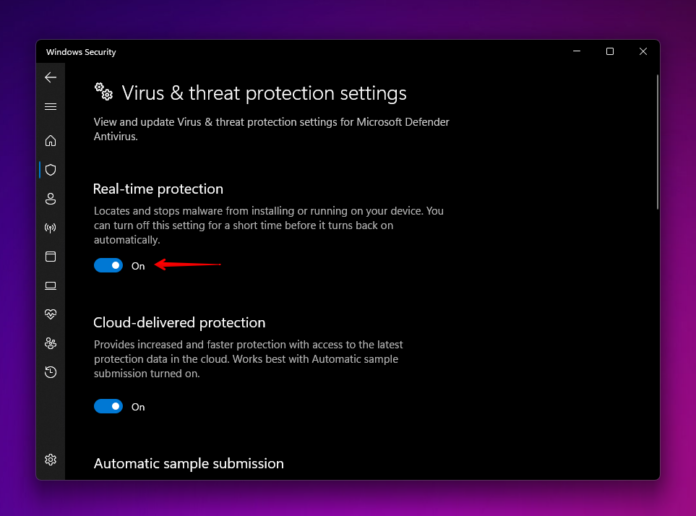This screenshot has height=516, width=696.
Task: Open Device security laptop icon
Action: coord(51,286)
